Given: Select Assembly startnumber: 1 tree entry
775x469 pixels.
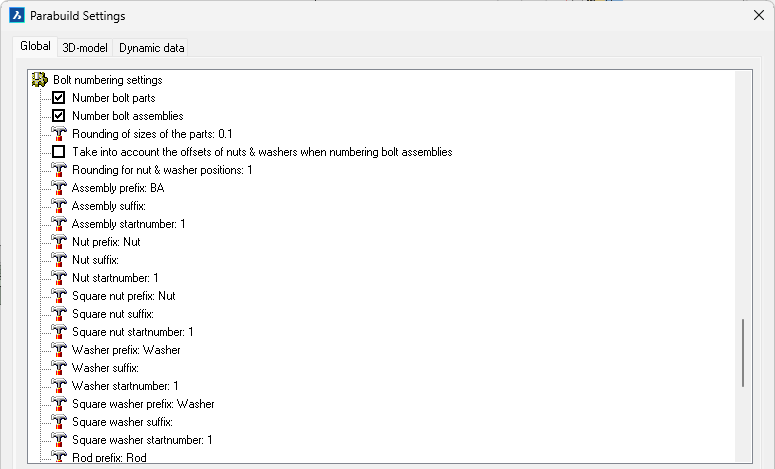Looking at the screenshot, I should point(128,224).
